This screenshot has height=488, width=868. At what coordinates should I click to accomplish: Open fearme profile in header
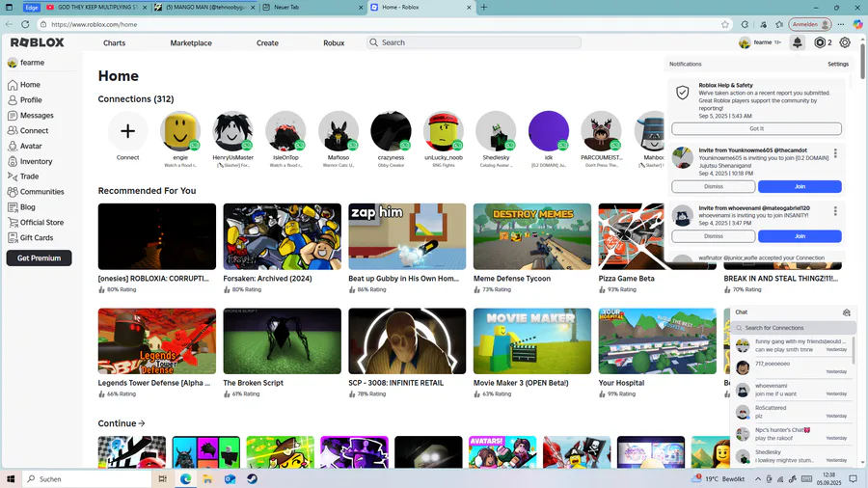759,42
